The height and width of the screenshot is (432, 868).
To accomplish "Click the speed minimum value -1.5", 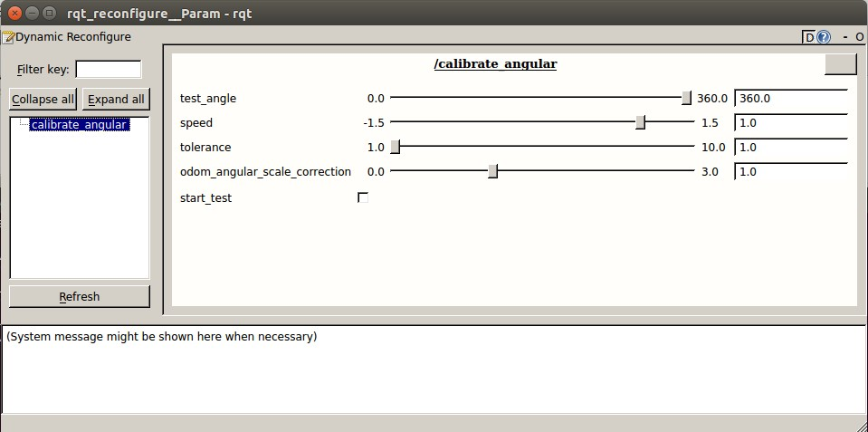I will click(x=374, y=123).
